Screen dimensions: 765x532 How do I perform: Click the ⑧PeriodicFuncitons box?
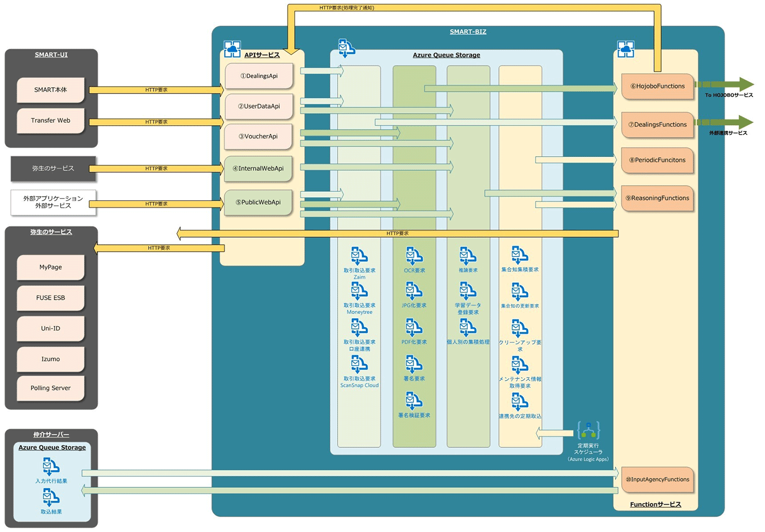pyautogui.click(x=657, y=160)
